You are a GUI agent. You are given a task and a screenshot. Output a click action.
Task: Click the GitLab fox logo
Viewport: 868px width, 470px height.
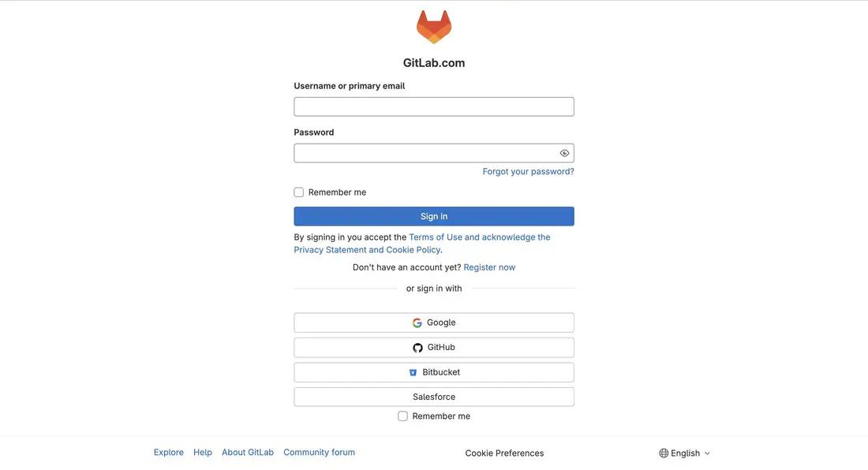point(434,27)
